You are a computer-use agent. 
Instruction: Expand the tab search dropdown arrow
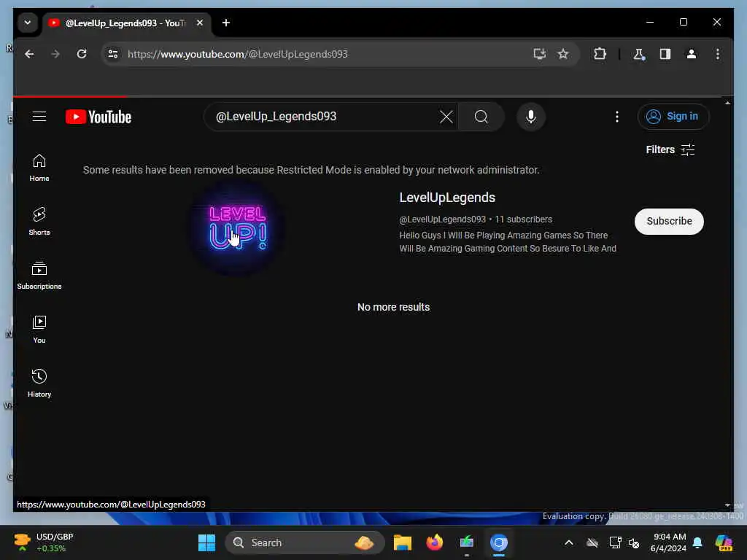pos(28,23)
